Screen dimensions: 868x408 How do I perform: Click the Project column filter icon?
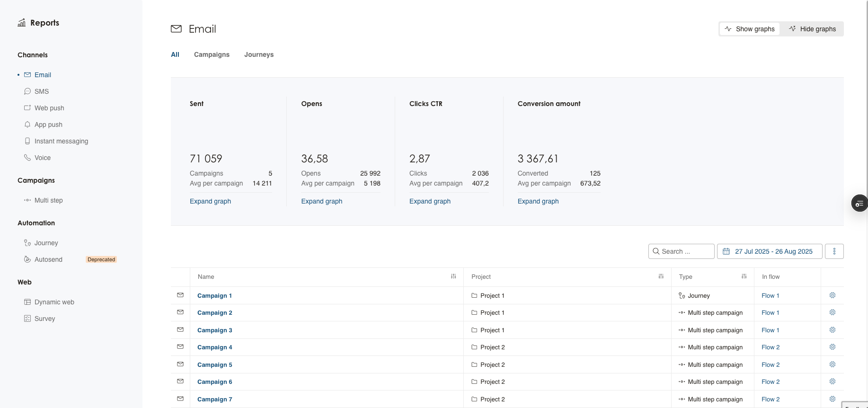661,276
